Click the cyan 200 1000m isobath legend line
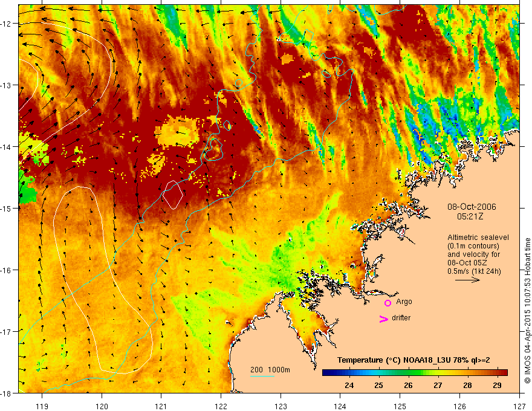The height and width of the screenshot is (411, 532). pyautogui.click(x=262, y=376)
